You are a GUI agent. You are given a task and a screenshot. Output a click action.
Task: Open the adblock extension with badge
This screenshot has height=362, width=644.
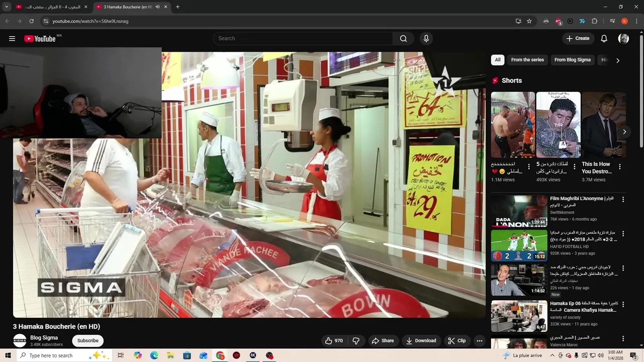pyautogui.click(x=558, y=21)
